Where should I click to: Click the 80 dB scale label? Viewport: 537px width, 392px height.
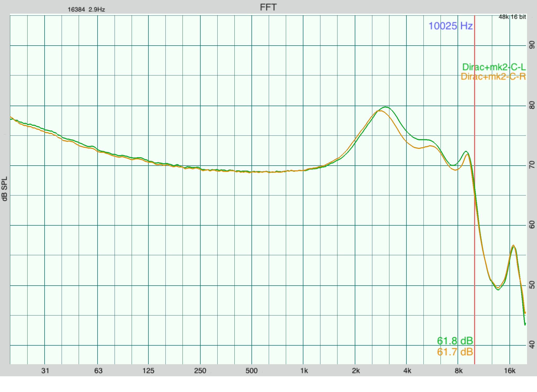[532, 105]
